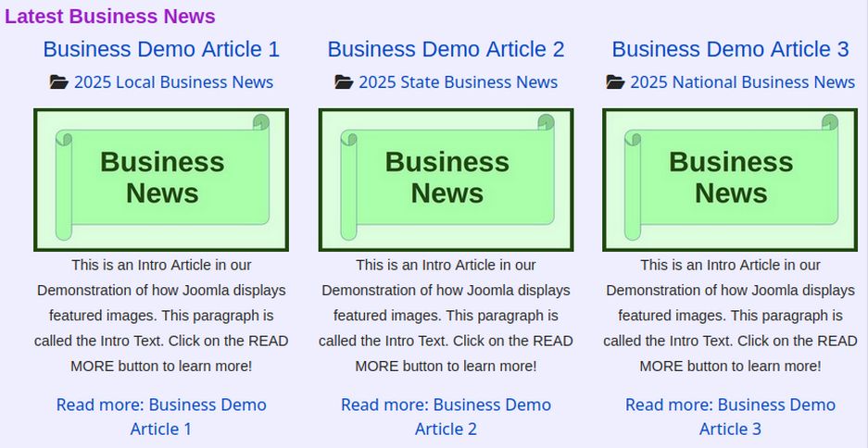
Task: Select Read more: Business Demo Article 2
Action: [446, 417]
